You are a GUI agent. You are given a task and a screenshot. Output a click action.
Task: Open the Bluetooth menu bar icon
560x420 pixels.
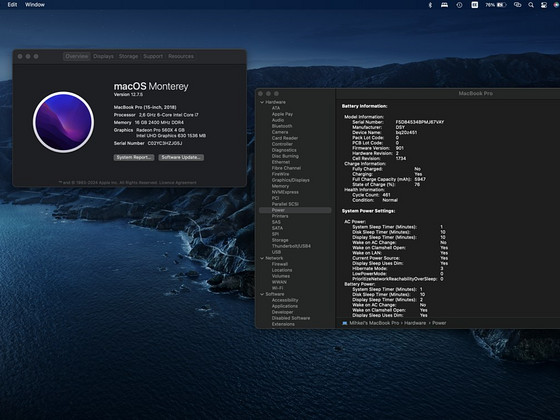430,5
